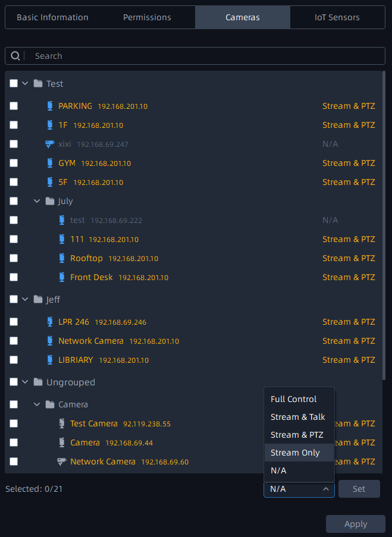
Task: Collapse the Jeff group
Action: click(x=25, y=300)
